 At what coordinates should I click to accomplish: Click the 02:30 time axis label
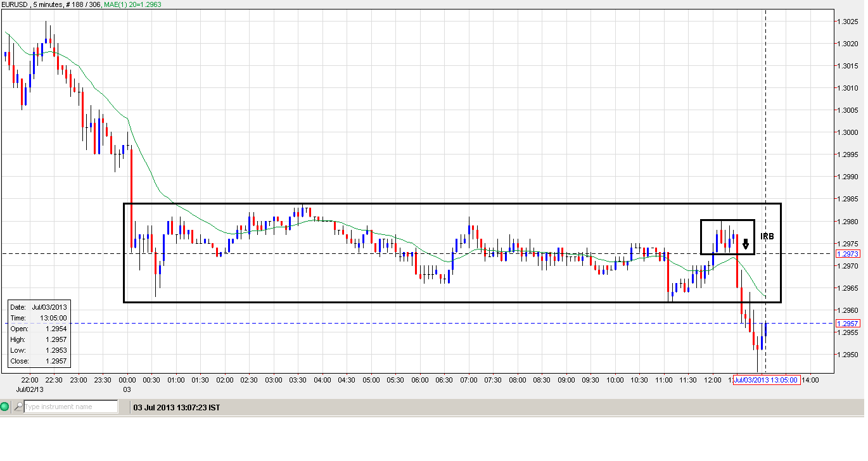tap(249, 380)
